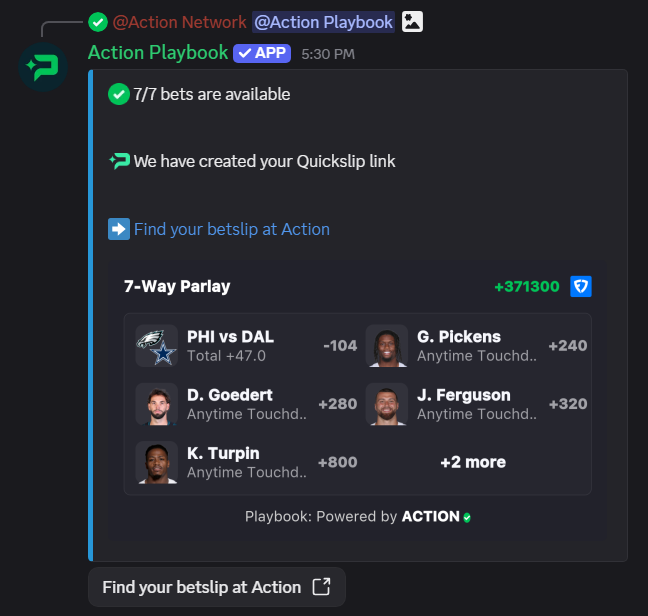Screen dimensions: 648x616
Task: Click D. Goedert player headshot
Action: pyautogui.click(x=156, y=404)
